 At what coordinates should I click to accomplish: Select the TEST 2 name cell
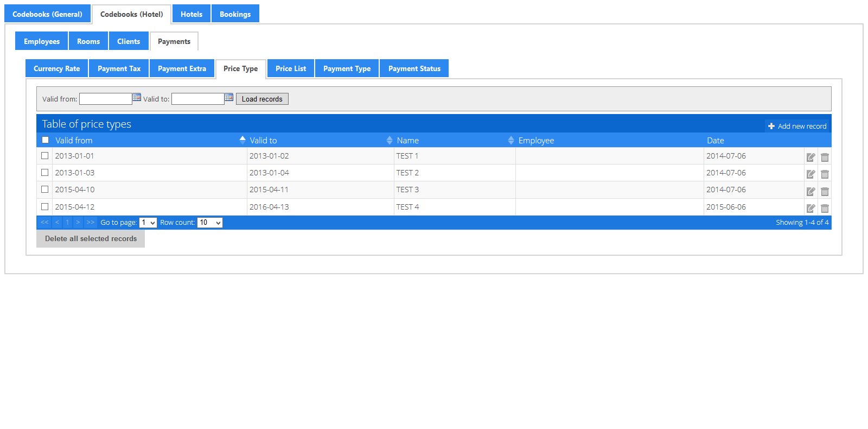coord(455,173)
